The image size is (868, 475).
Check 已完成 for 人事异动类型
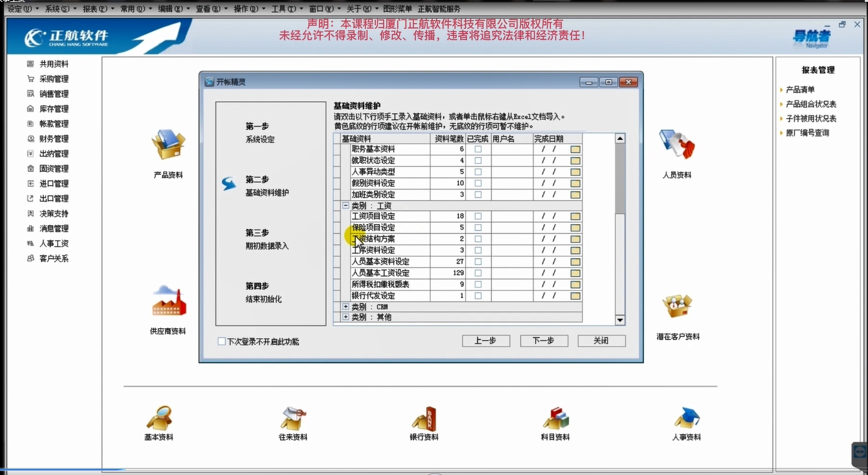[x=478, y=172]
